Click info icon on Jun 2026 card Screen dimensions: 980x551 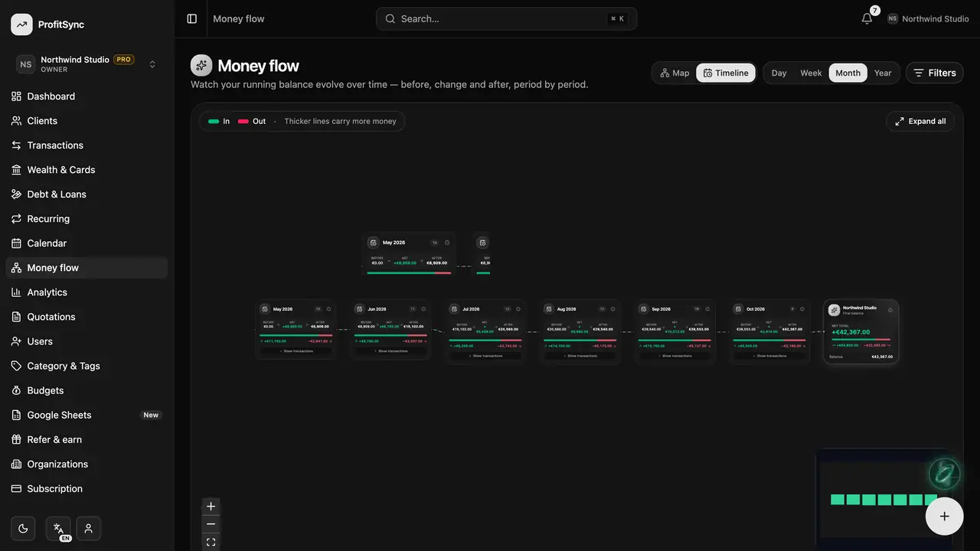click(x=423, y=309)
